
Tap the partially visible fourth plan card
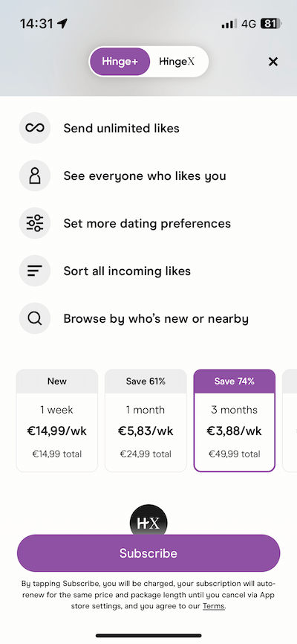click(290, 421)
